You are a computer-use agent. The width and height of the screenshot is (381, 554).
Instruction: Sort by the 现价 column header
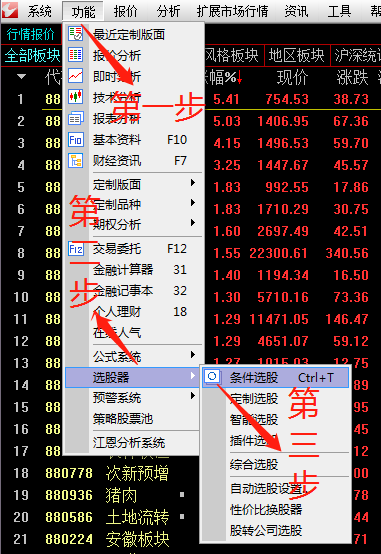click(292, 77)
